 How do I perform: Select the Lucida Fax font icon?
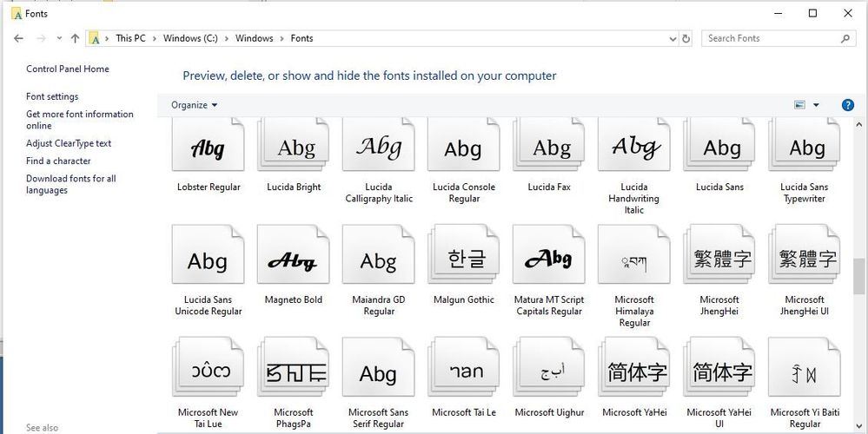(x=549, y=144)
